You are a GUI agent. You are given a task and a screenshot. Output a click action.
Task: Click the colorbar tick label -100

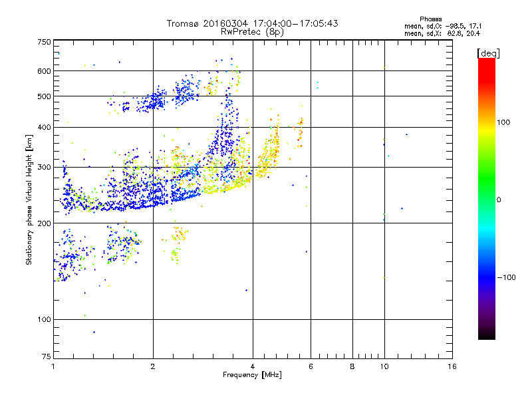(x=506, y=277)
